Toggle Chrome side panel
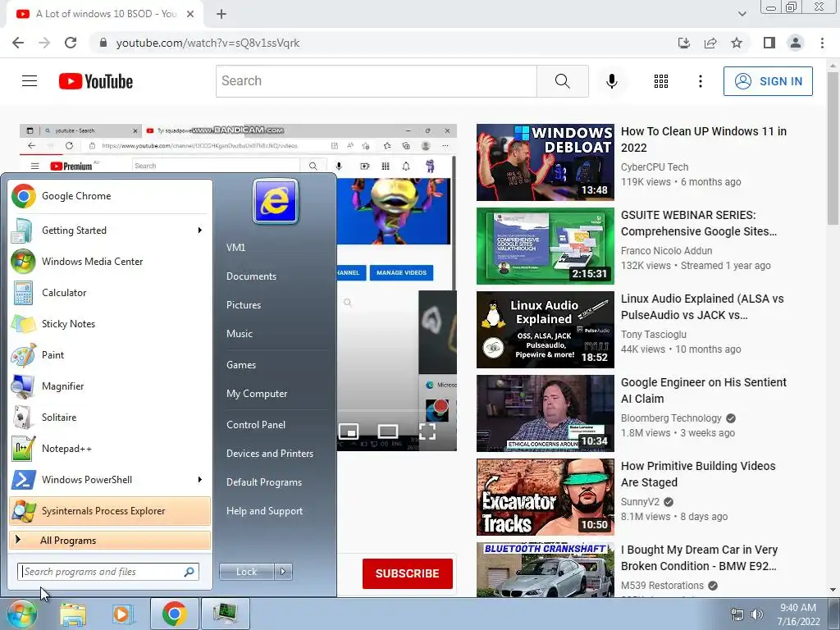840x630 pixels. pos(769,43)
